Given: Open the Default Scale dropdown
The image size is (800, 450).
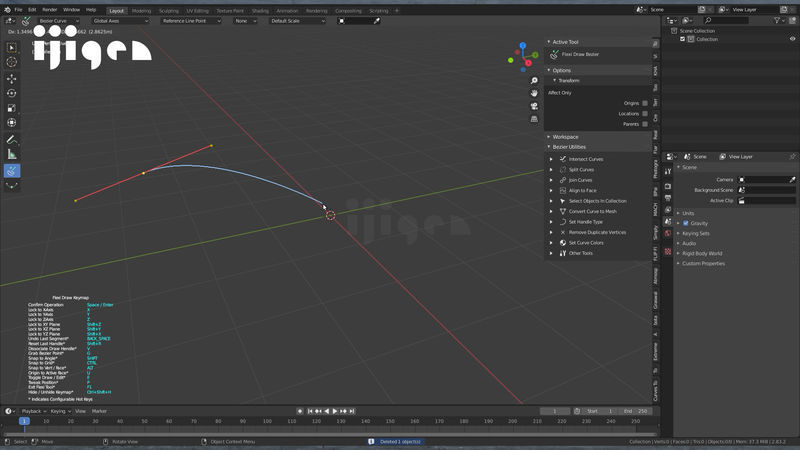Looking at the screenshot, I should point(297,21).
